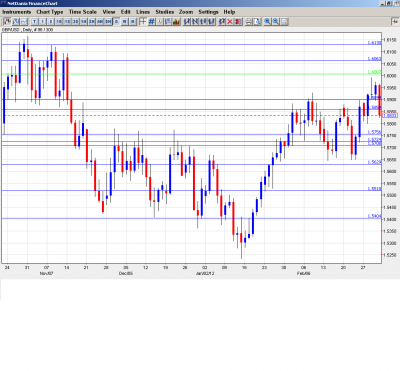Open the Help menu

[x=229, y=12]
